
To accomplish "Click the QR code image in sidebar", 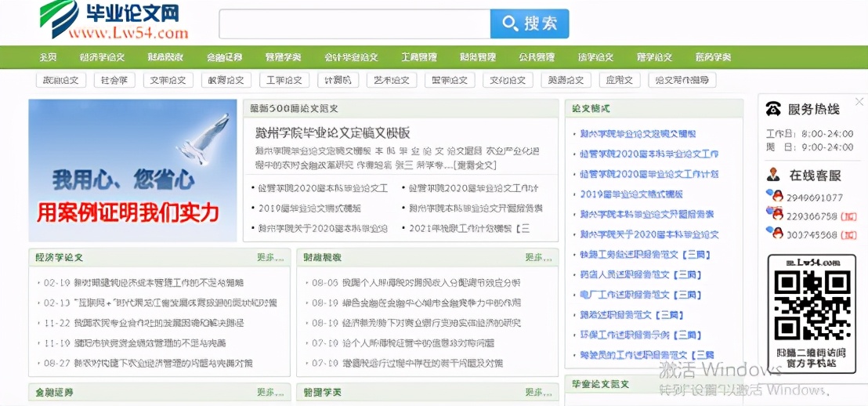I will tap(812, 306).
